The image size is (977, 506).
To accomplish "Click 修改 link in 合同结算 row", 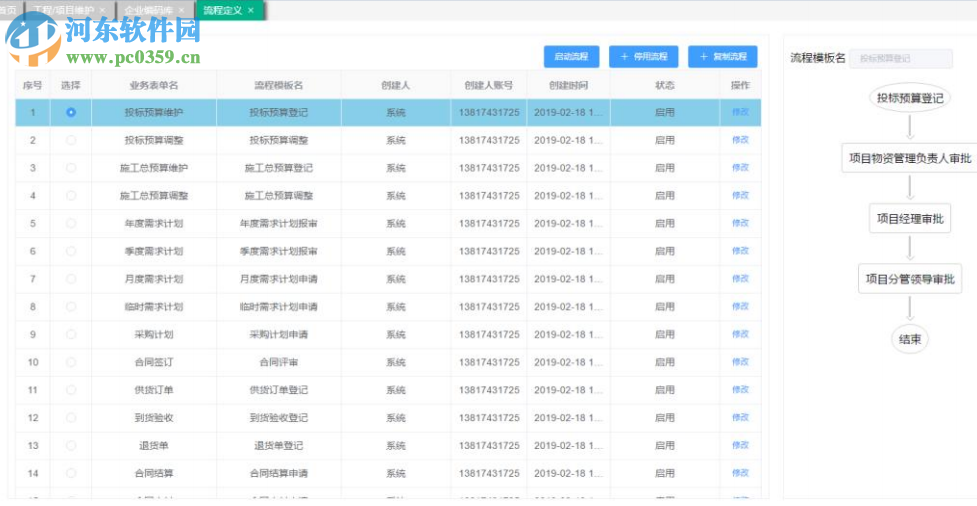I will [740, 473].
